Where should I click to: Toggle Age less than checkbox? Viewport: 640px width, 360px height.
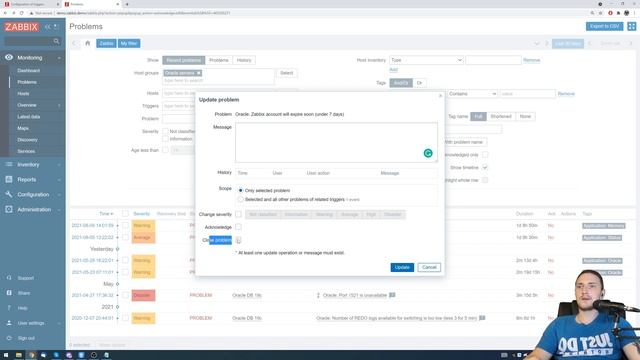[165, 150]
